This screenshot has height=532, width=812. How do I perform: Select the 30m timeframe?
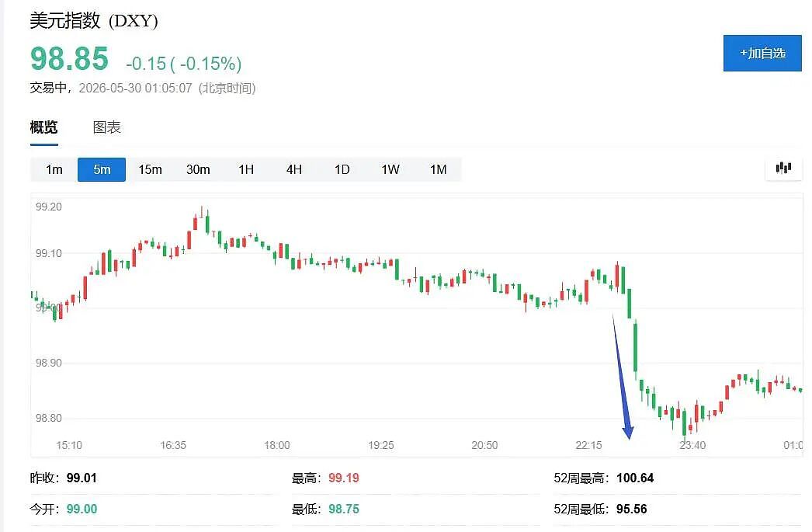[198, 169]
